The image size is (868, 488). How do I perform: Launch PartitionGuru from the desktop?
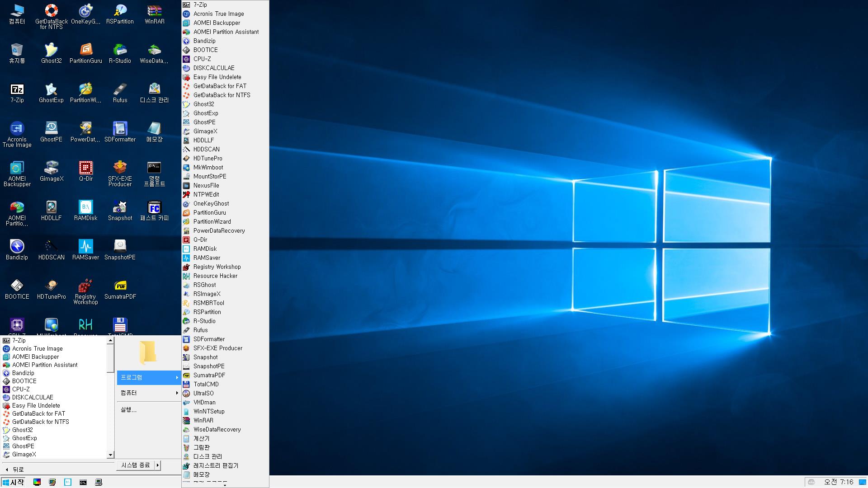click(x=86, y=53)
